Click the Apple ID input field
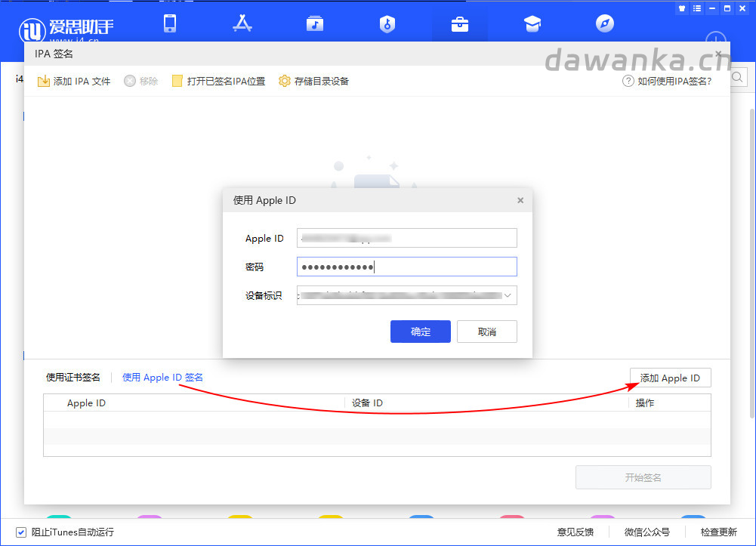 click(407, 238)
